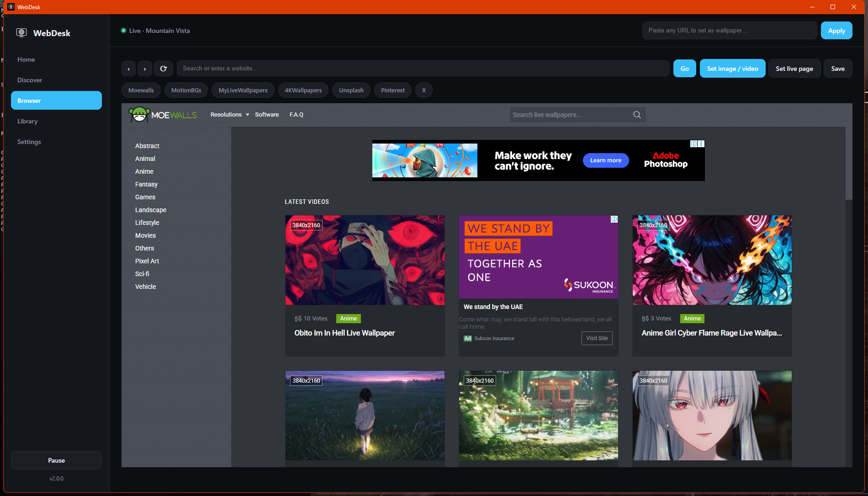Open the MotionBGs shortcut chip
Screen dimensions: 868x496
pos(186,90)
